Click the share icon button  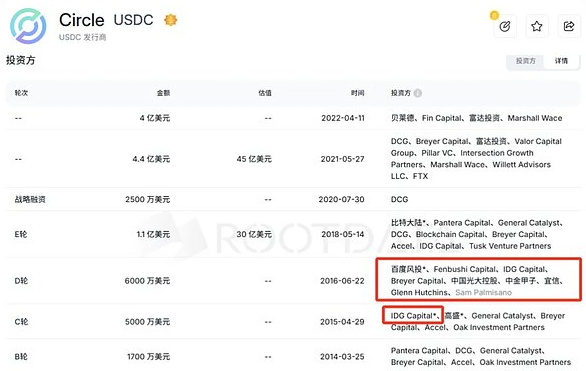pyautogui.click(x=569, y=26)
